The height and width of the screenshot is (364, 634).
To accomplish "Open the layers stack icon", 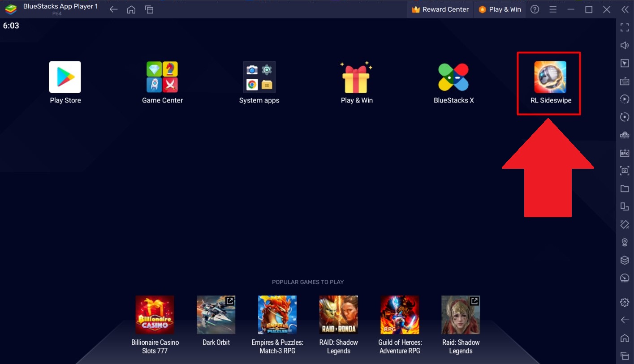I will coord(625,260).
